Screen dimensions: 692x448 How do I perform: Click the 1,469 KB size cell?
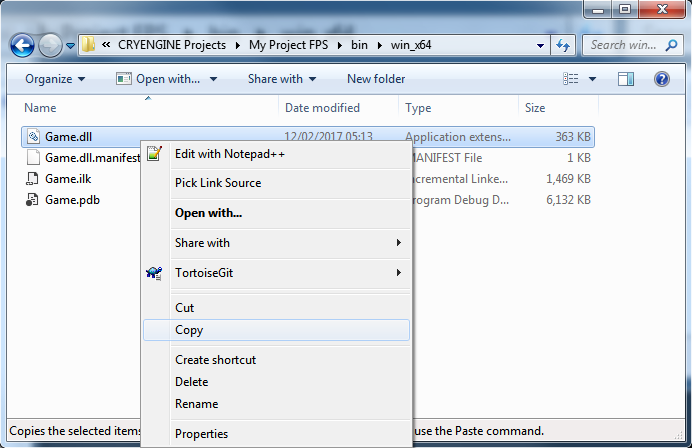click(568, 179)
